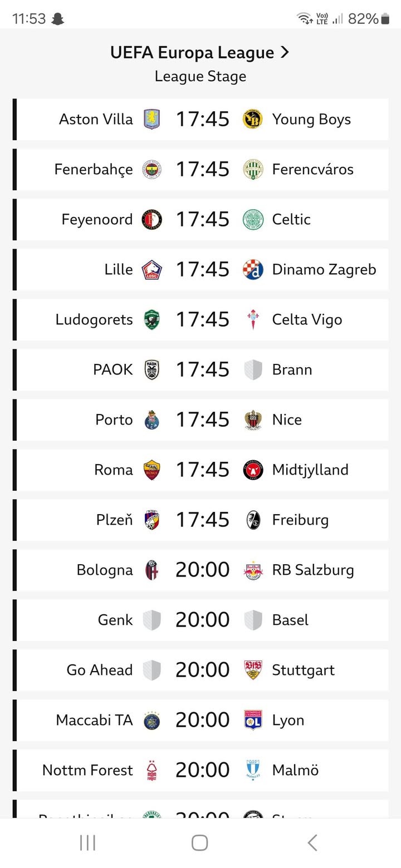
Task: Tap the Lille LOSC crest
Action: 152,269
